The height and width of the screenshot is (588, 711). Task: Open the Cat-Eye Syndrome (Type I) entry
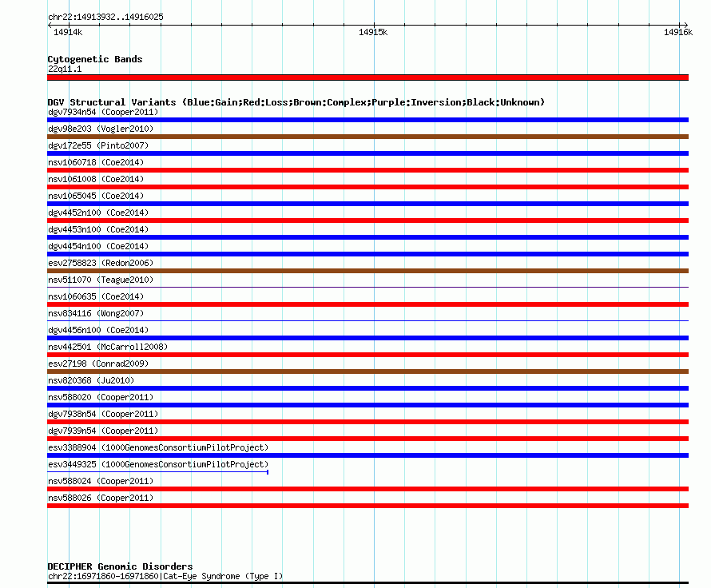(165, 576)
